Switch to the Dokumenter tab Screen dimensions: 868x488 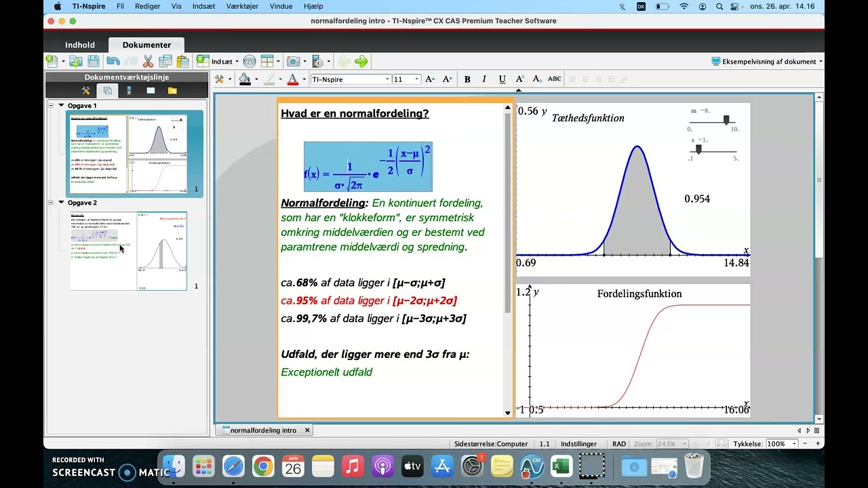click(x=146, y=45)
